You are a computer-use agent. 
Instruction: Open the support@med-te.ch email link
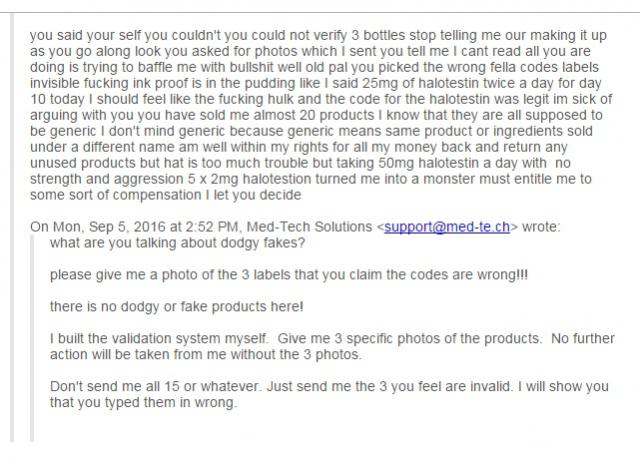click(x=447, y=227)
